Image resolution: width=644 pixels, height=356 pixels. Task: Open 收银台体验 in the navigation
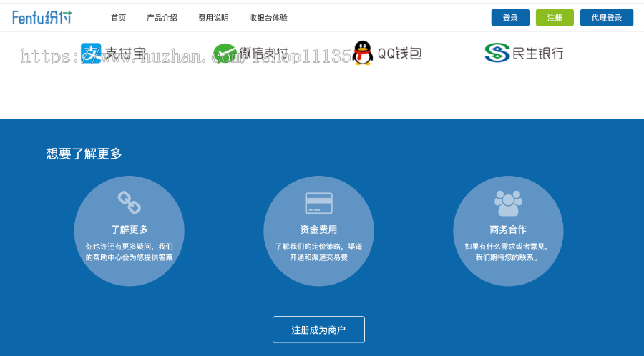[268, 18]
